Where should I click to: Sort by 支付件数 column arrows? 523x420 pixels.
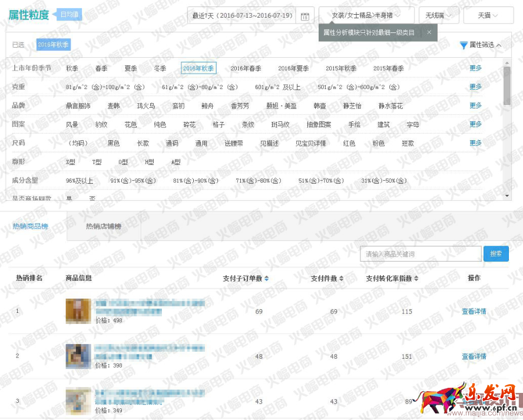coord(341,278)
